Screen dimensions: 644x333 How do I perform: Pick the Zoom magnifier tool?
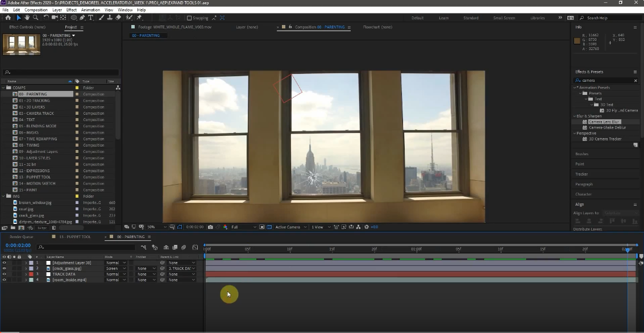(x=36, y=18)
